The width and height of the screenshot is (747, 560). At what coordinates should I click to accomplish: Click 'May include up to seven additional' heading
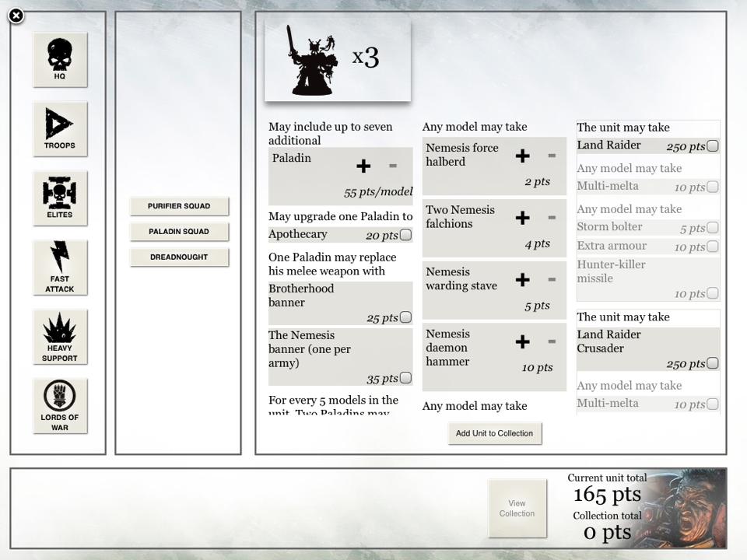pos(331,133)
